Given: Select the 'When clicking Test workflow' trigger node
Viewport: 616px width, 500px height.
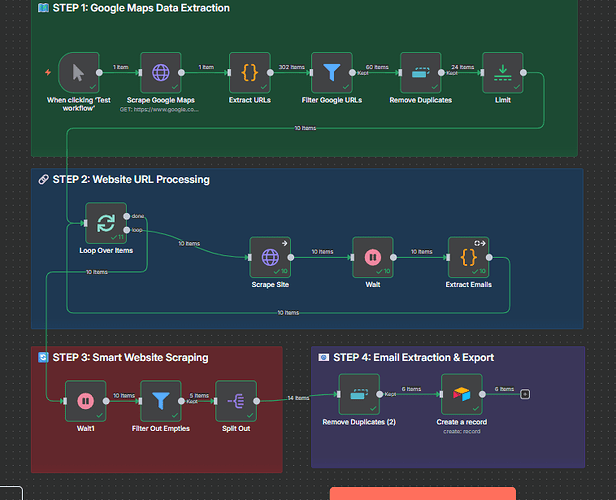Looking at the screenshot, I should click(79, 73).
